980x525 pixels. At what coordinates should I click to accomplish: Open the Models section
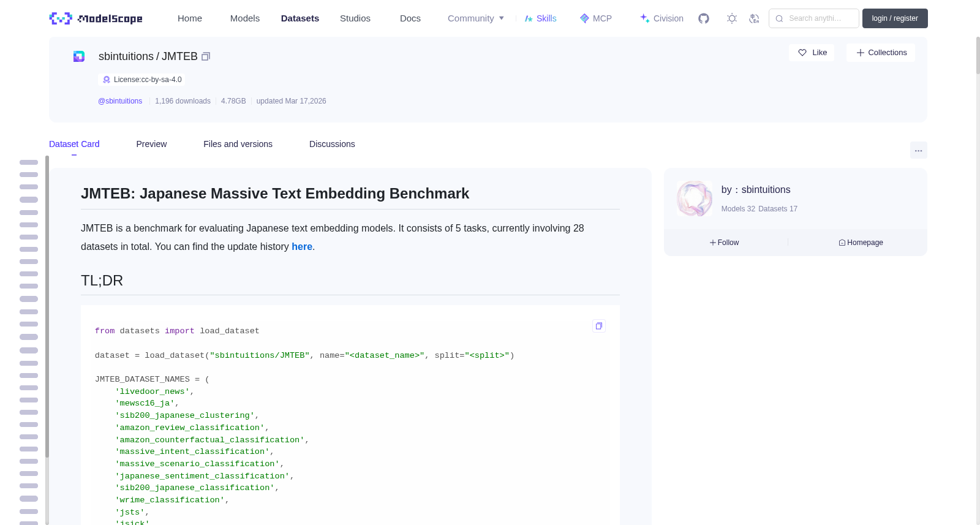tap(245, 18)
